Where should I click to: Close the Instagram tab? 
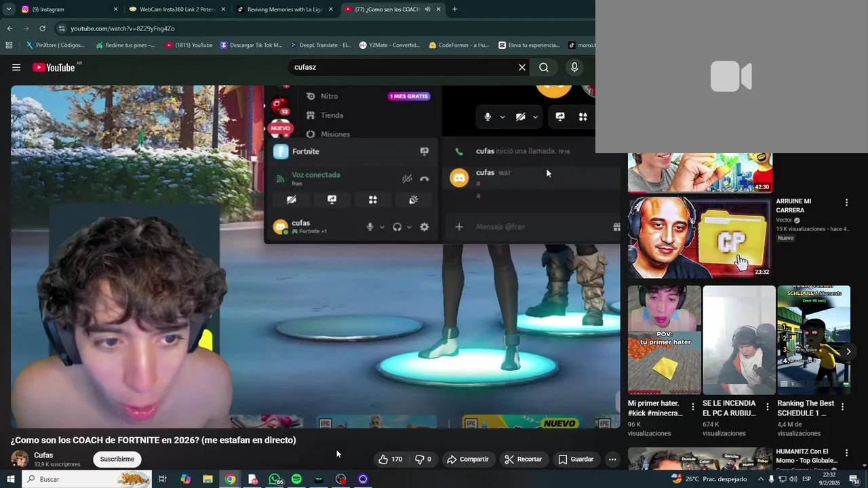(x=115, y=9)
